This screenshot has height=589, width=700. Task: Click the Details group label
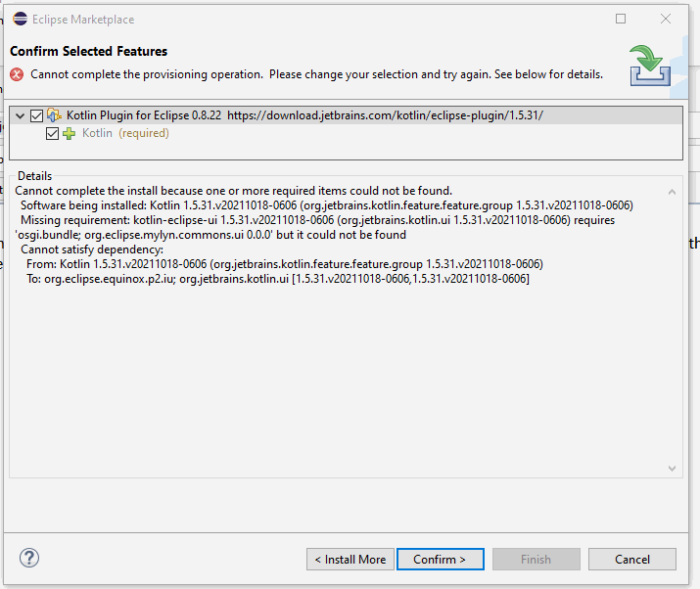pos(35,176)
